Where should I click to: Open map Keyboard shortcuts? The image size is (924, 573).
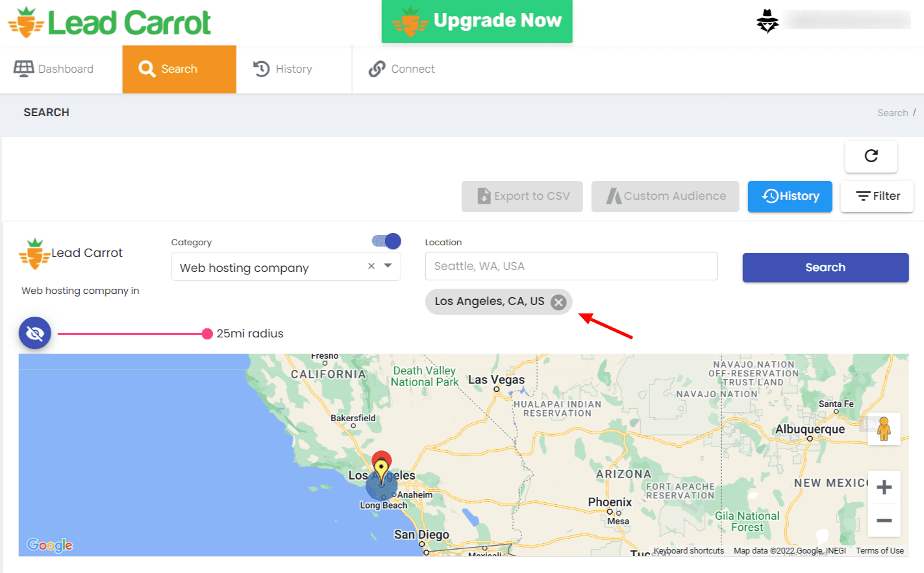coord(689,551)
